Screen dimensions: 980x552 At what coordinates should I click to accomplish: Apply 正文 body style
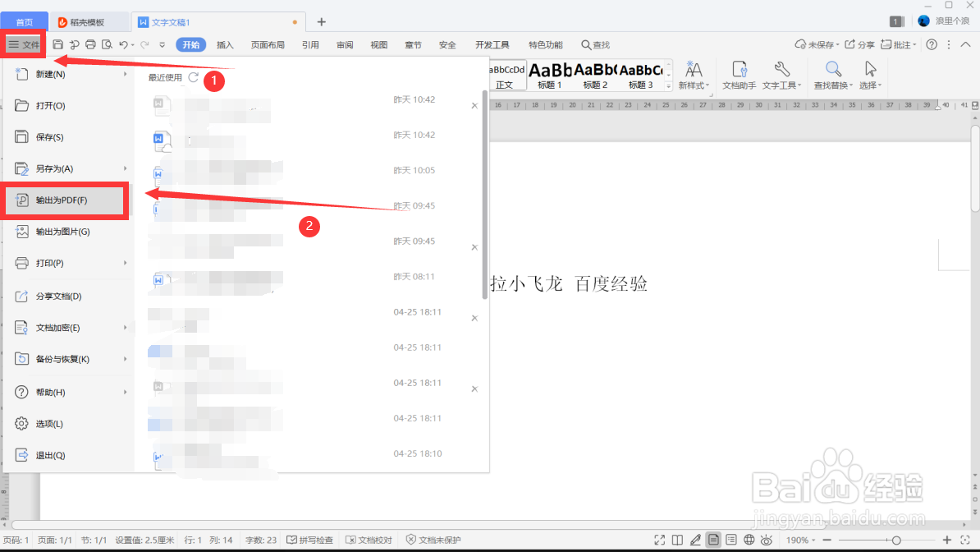[x=506, y=75]
